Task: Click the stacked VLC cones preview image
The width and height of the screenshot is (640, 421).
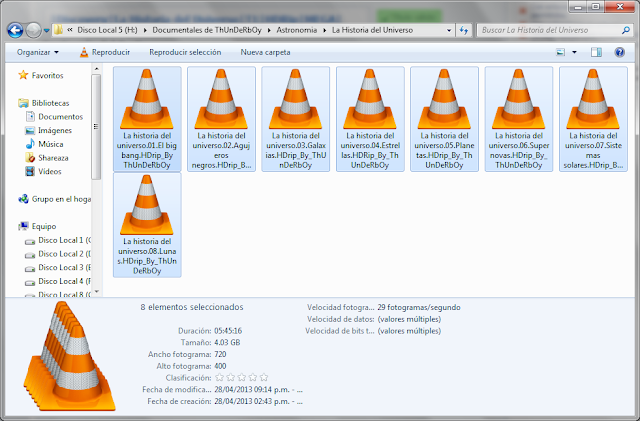Action: tap(69, 356)
